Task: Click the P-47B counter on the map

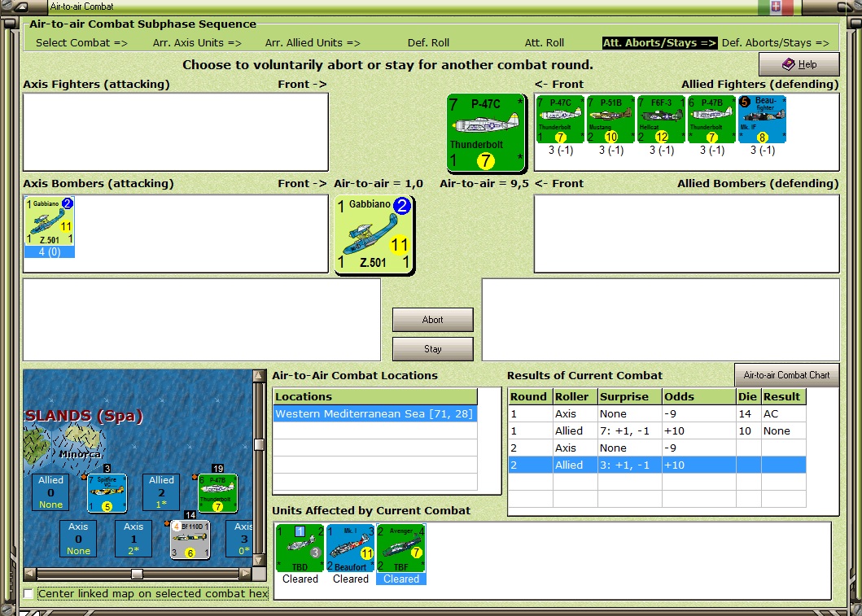Action: point(218,493)
